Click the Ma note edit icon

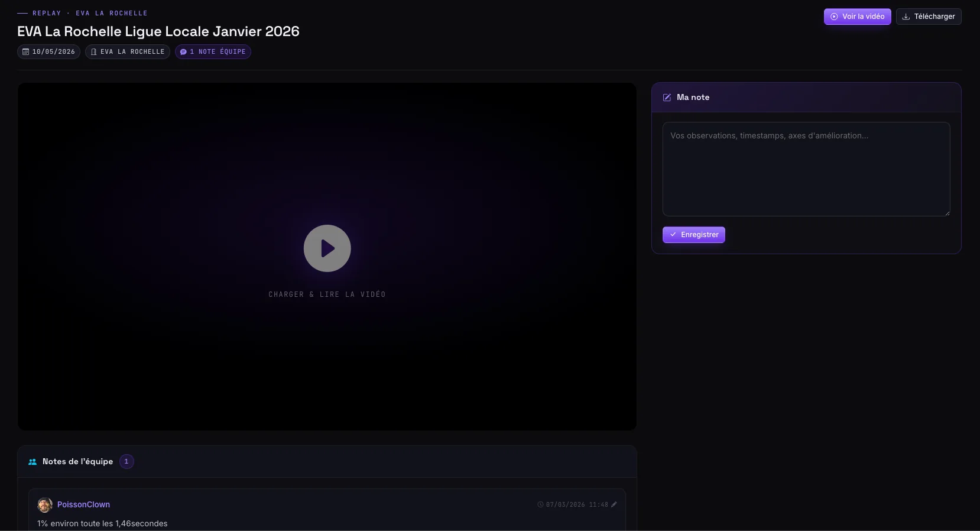tap(667, 98)
